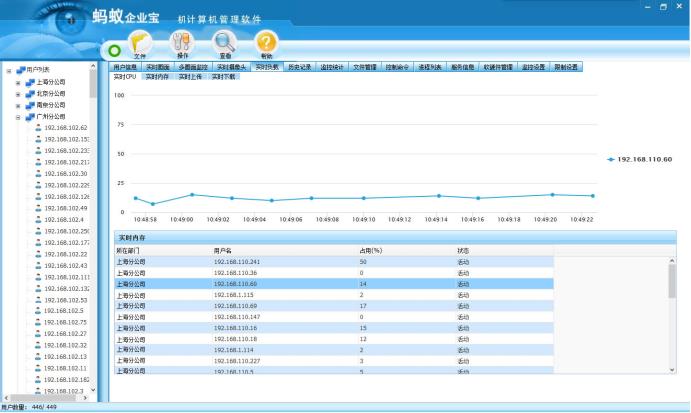
Task: Click the 查看 (View) magnifier icon
Action: tap(224, 43)
